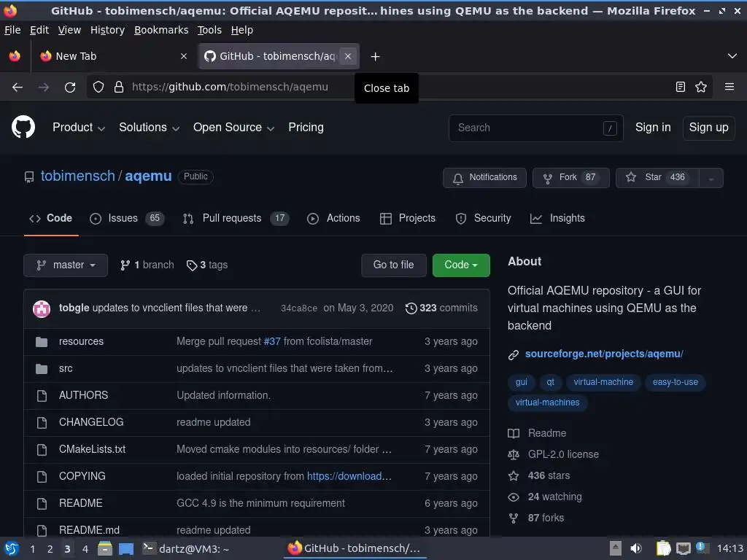The height and width of the screenshot is (560, 747).
Task: Click the GitHub Octocat logo
Action: pos(23,127)
